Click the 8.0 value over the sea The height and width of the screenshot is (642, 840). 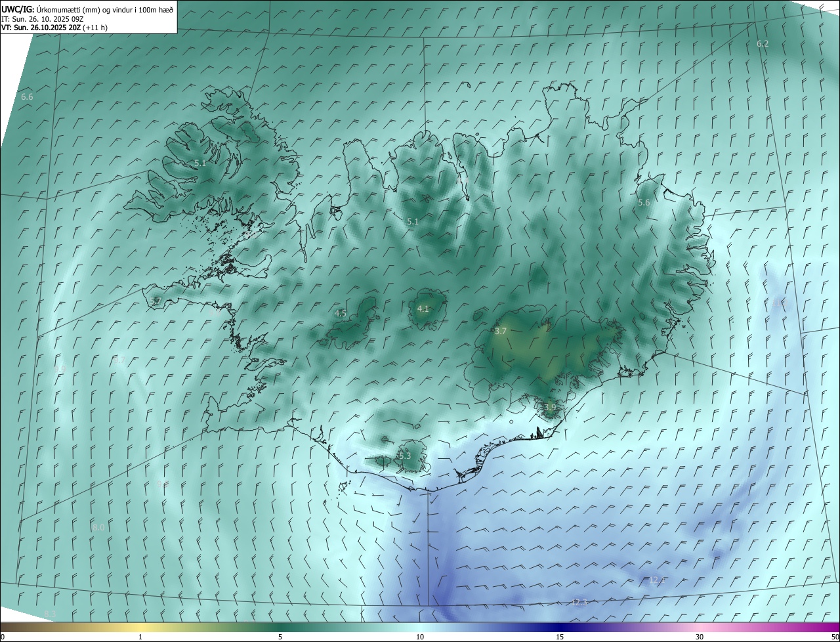point(98,528)
